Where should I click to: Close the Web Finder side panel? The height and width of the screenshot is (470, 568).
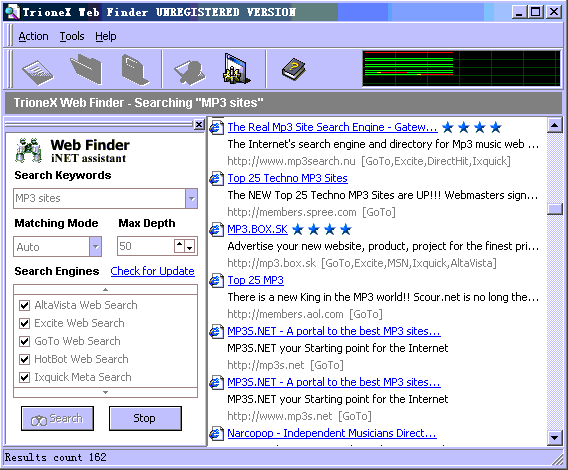point(199,125)
